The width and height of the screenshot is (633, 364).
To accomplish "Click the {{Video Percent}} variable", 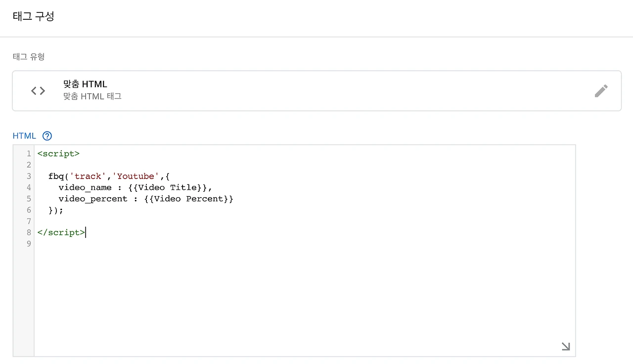I will [188, 199].
